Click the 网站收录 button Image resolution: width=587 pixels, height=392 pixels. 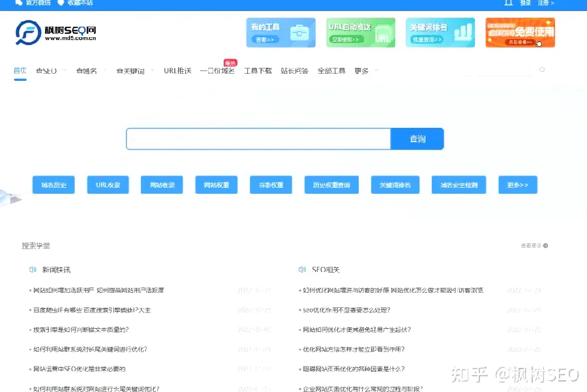tap(162, 185)
